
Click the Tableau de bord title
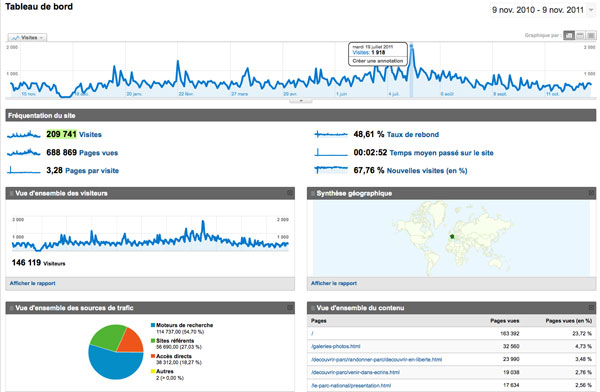point(39,7)
